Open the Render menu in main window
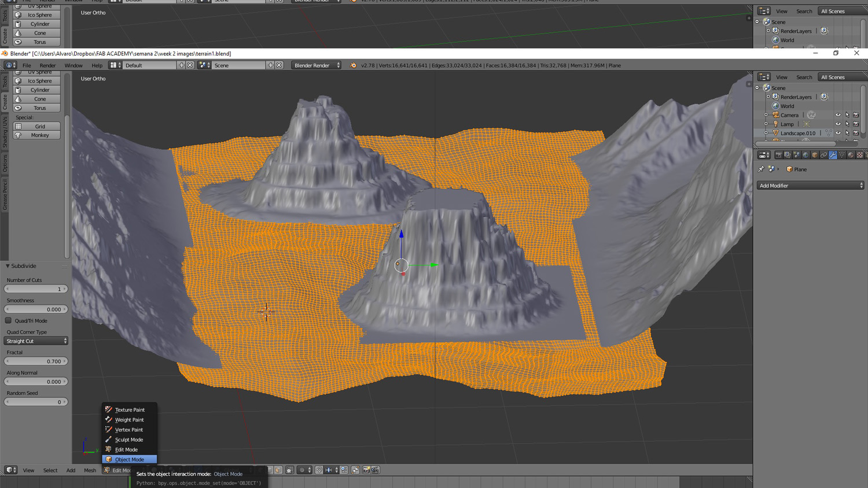868x488 pixels. [x=47, y=65]
